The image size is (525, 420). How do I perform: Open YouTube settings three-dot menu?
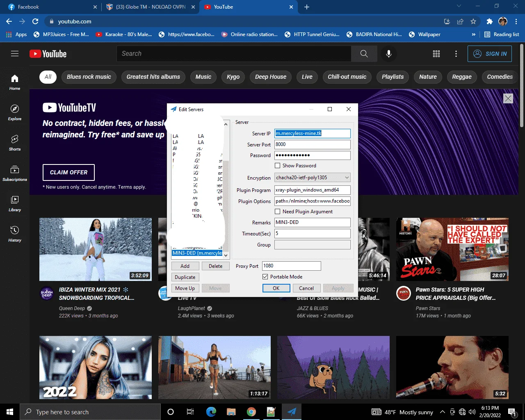(x=456, y=54)
